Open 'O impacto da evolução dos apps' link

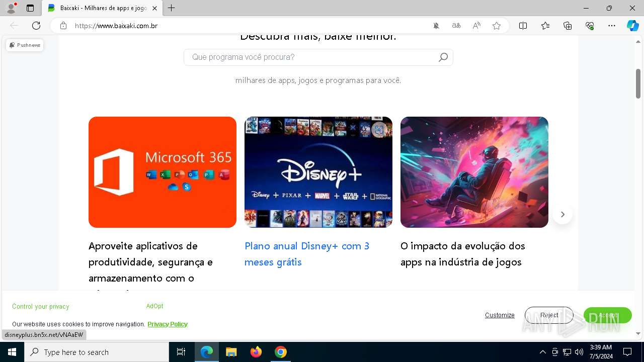click(463, 254)
